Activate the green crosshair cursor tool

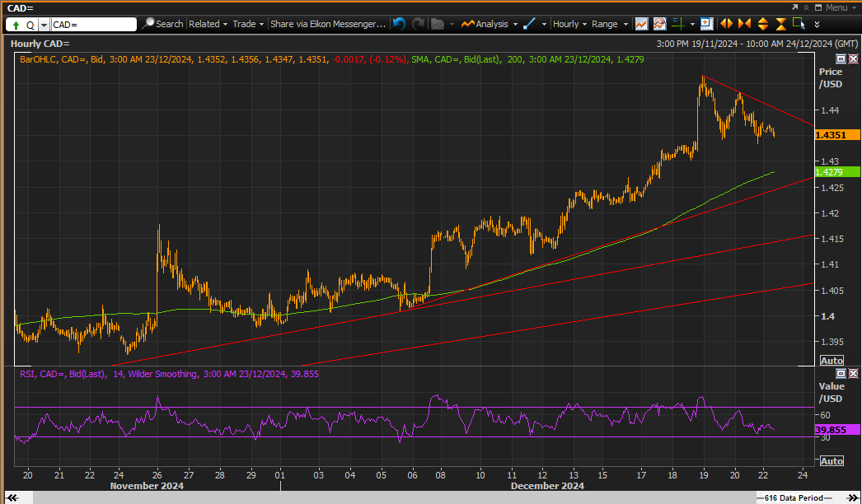coord(678,24)
